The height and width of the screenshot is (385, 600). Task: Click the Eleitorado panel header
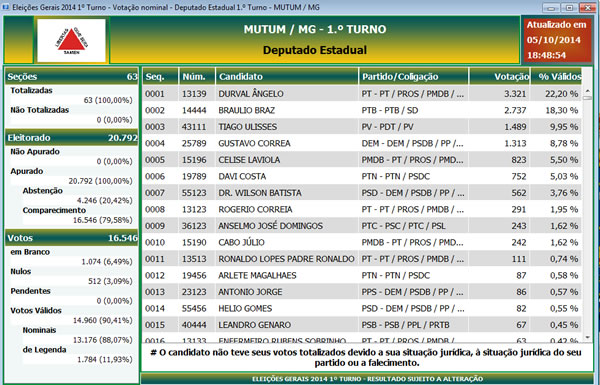pyautogui.click(x=72, y=138)
